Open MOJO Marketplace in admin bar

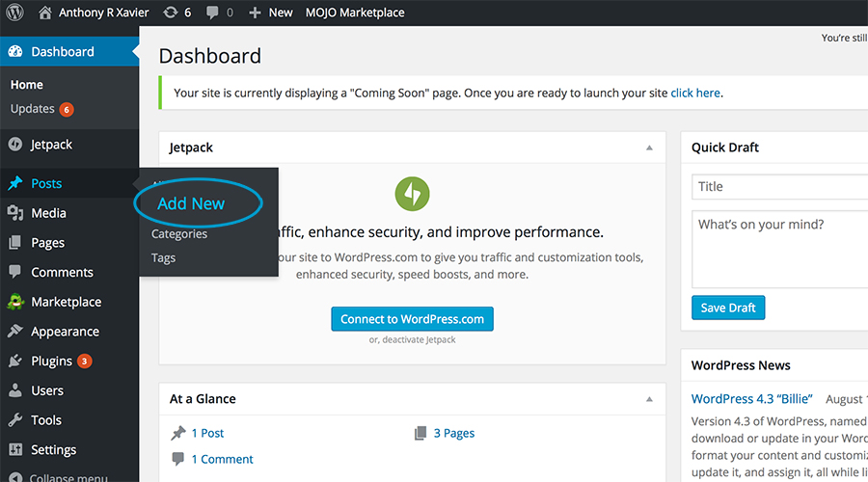[x=355, y=13]
